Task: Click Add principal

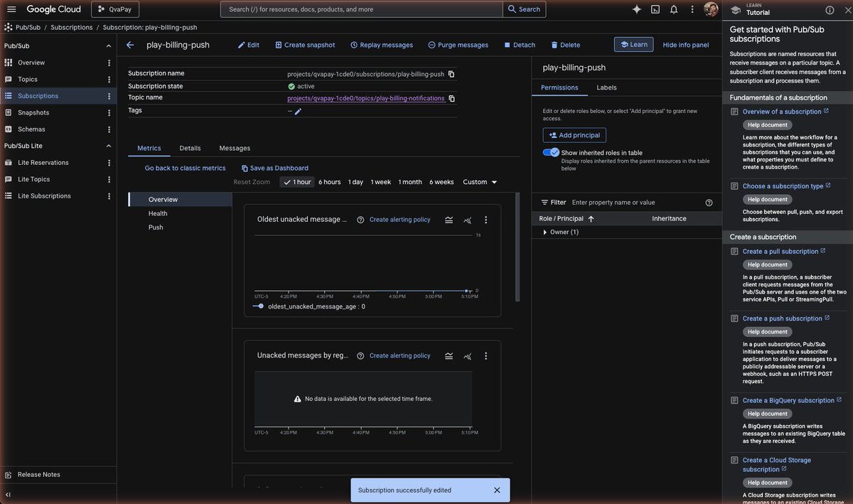Action: (574, 135)
